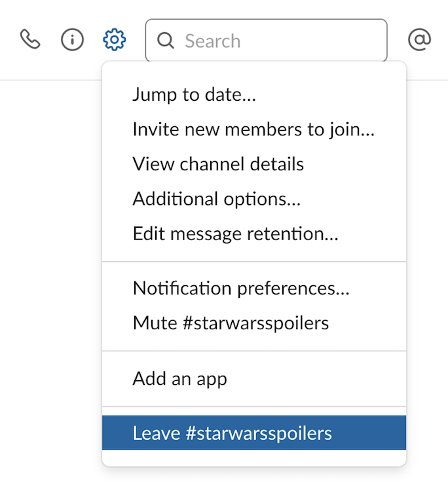448x500 pixels.
Task: Click the magnifier icon in the search box
Action: tap(166, 41)
